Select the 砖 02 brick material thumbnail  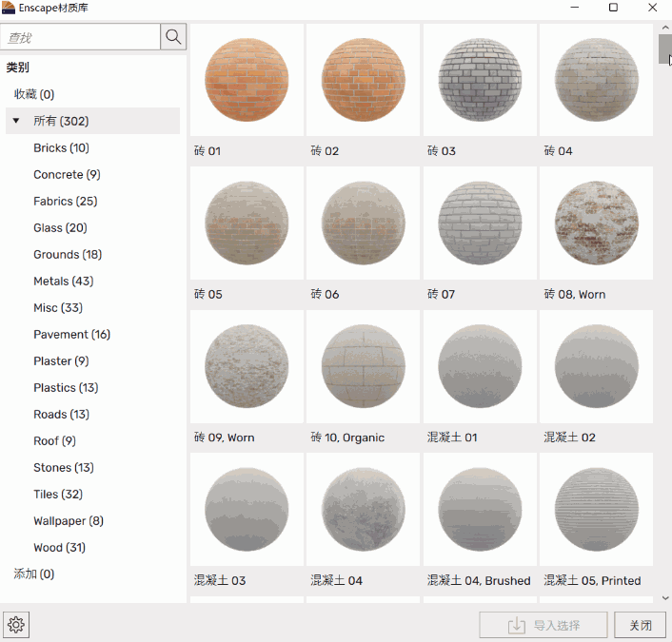[x=363, y=80]
